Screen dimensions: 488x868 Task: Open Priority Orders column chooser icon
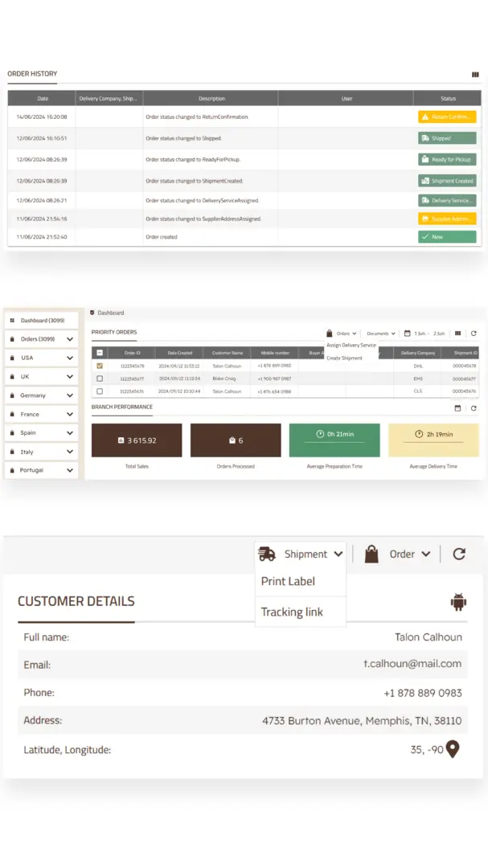[457, 334]
